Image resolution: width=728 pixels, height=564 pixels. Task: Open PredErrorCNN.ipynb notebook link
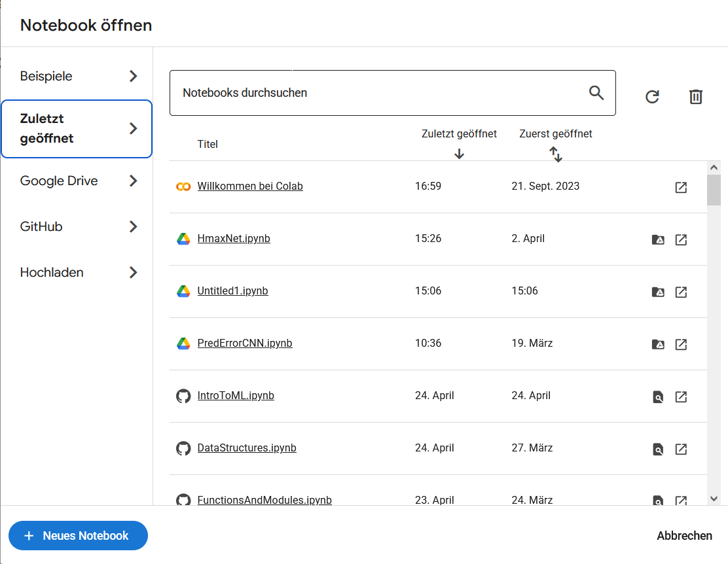coord(245,344)
